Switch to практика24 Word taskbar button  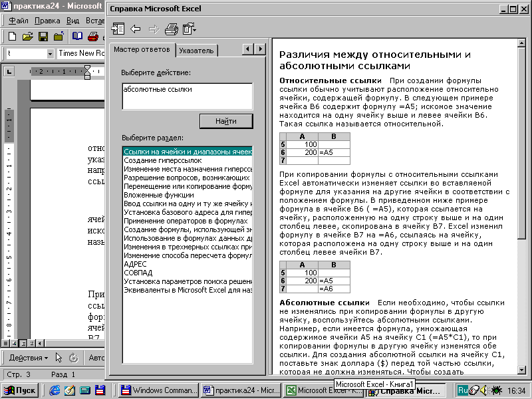[x=241, y=390]
